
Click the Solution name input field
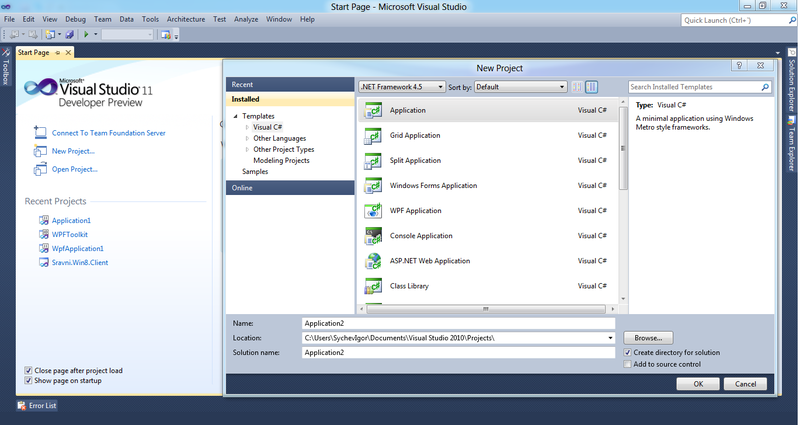[x=458, y=353]
